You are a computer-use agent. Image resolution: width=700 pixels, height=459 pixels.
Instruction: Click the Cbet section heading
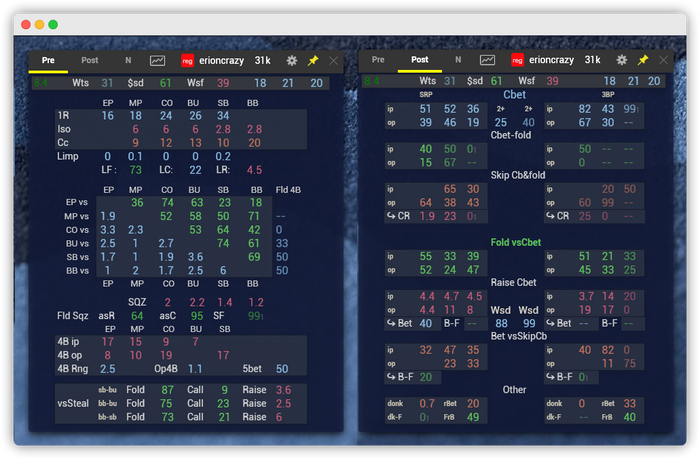[x=514, y=95]
